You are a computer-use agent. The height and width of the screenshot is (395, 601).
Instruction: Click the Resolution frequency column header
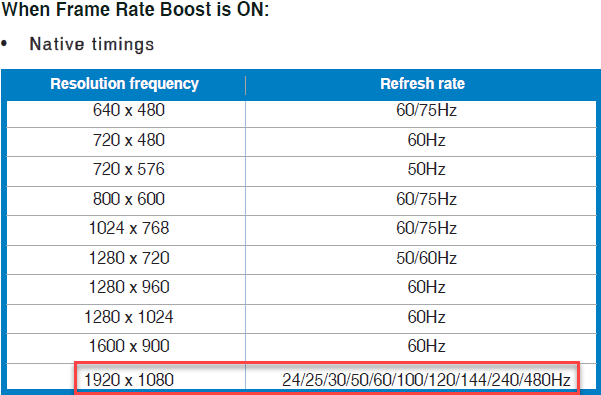[125, 84]
